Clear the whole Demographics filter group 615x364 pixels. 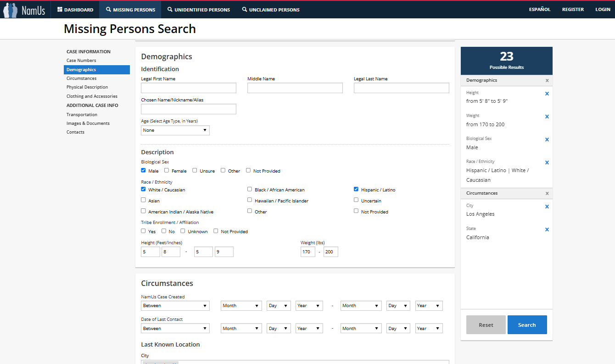coord(547,80)
